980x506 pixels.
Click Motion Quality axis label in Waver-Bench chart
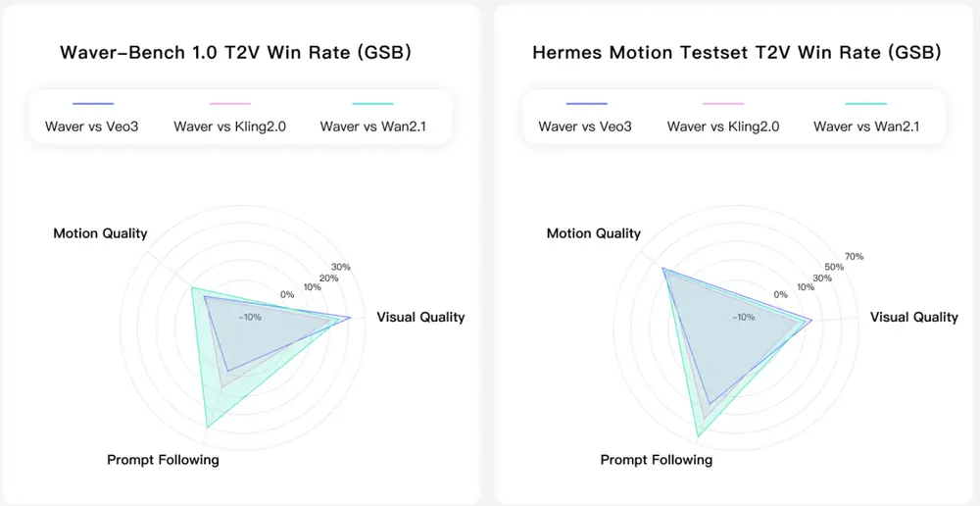(x=100, y=233)
